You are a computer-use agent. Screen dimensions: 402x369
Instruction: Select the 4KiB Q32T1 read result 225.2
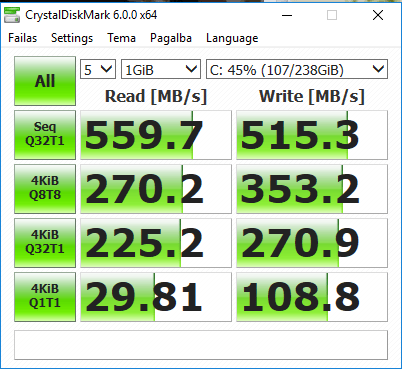coord(156,243)
